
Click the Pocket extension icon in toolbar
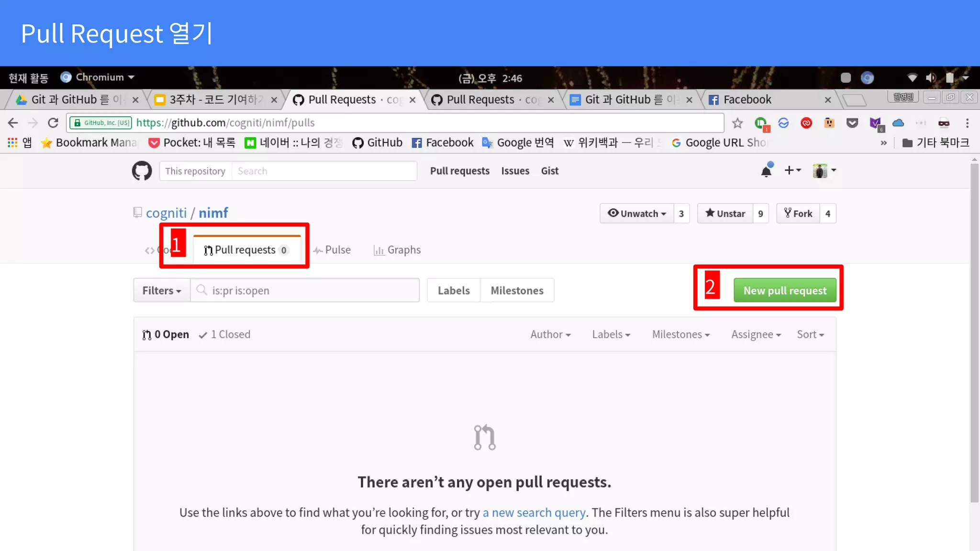(852, 123)
